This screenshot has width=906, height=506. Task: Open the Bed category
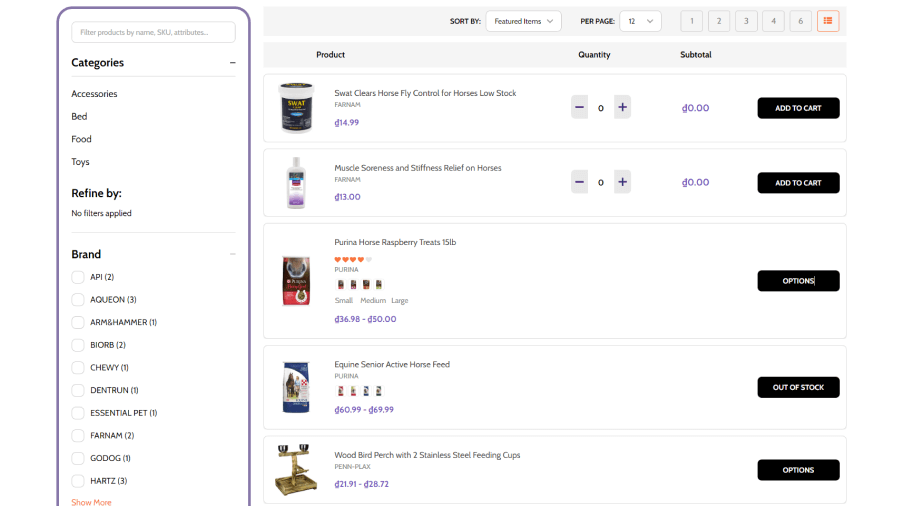pos(79,116)
